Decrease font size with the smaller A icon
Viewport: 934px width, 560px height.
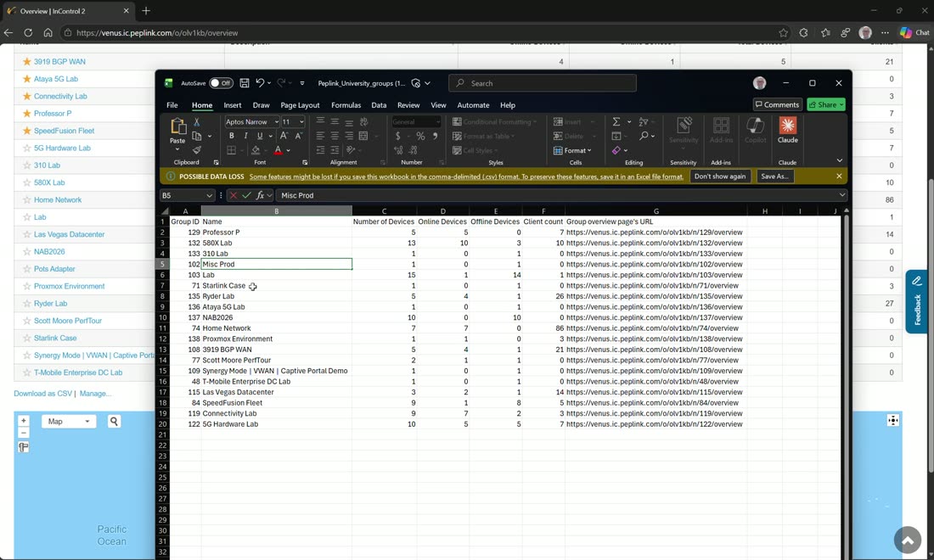[x=298, y=136]
